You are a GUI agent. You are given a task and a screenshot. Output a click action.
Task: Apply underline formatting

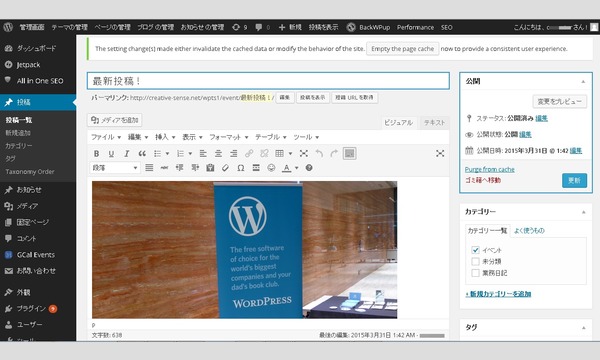click(x=111, y=153)
